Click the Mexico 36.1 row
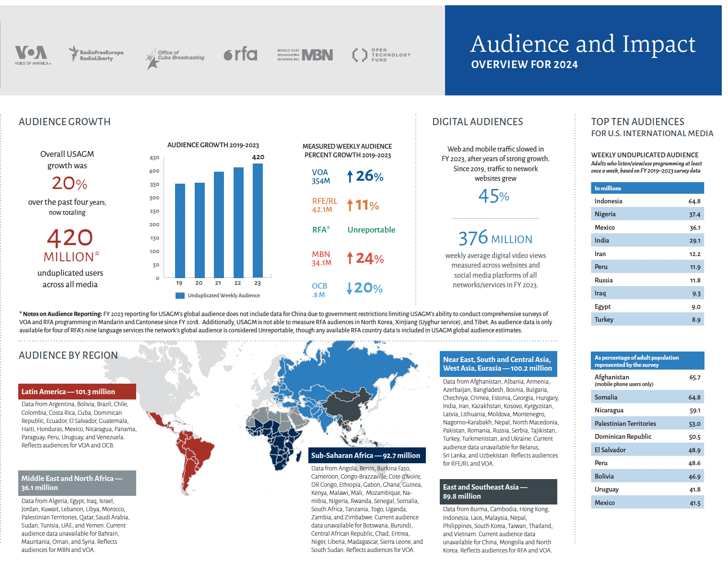Screen dimensions: 728x563 (x=647, y=227)
